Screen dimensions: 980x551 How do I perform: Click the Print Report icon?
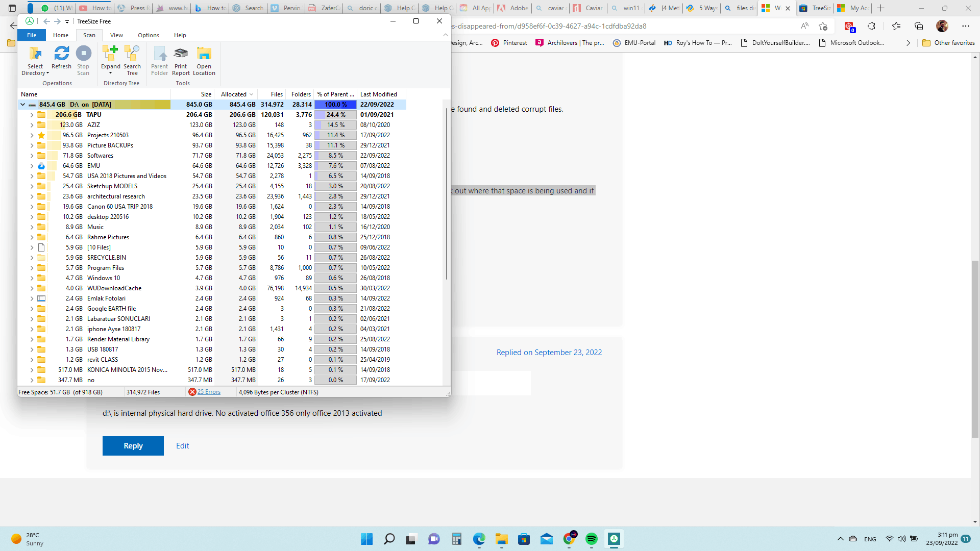181,54
